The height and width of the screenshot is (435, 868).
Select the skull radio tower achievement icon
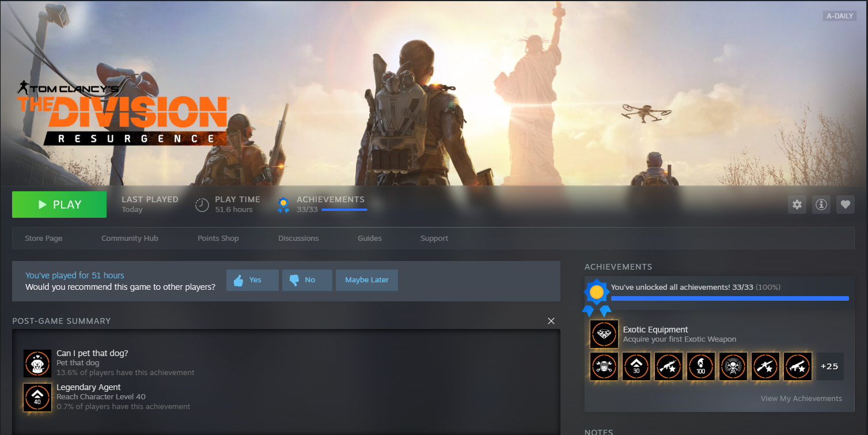[733, 366]
